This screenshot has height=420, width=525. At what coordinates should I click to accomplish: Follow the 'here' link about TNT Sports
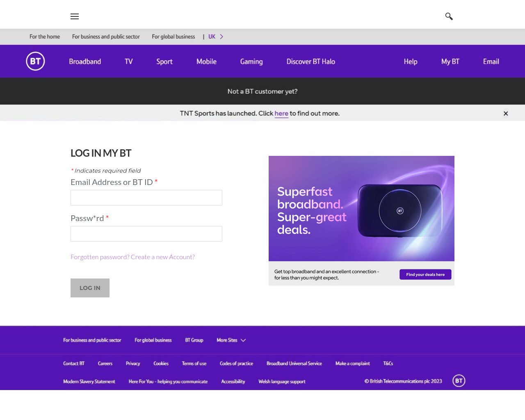click(281, 114)
